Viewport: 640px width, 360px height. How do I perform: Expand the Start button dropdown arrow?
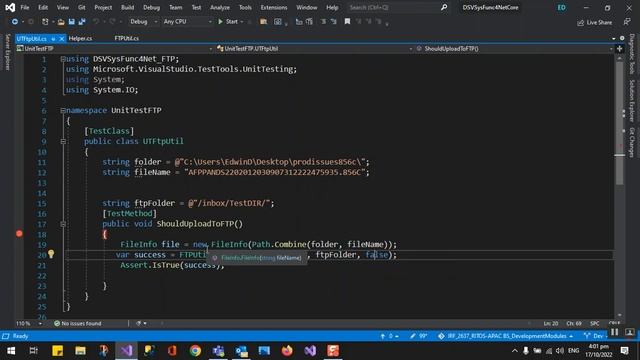click(x=242, y=22)
